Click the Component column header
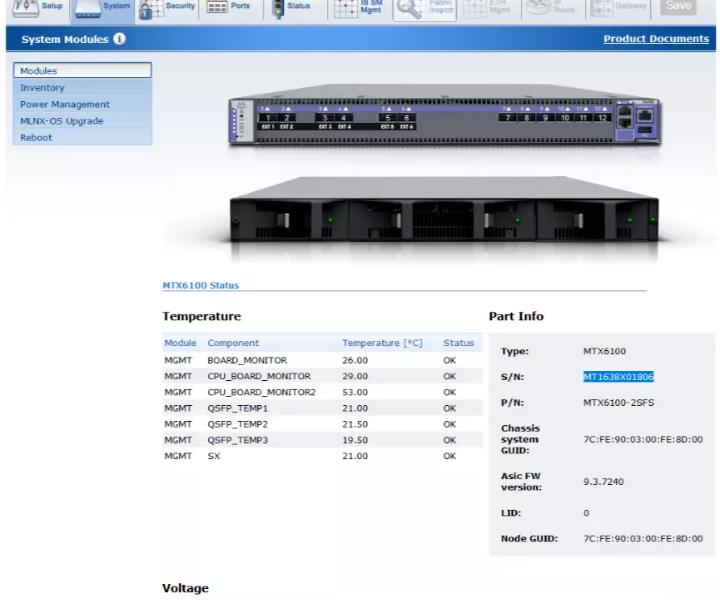This screenshot has width=720, height=600. [233, 343]
